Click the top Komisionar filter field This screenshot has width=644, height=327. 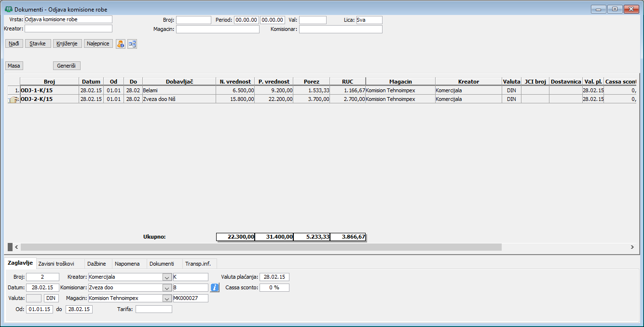click(x=341, y=29)
